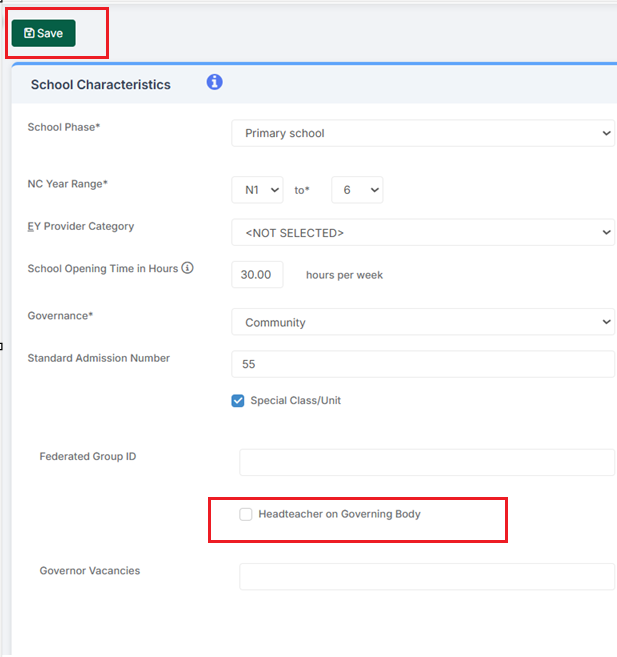Open the Governance dropdown showing Community
Image resolution: width=617 pixels, height=657 pixels.
click(422, 322)
